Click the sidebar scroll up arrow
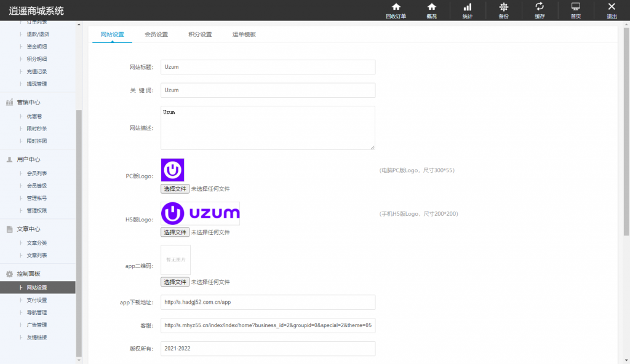The width and height of the screenshot is (630, 364). point(79,25)
